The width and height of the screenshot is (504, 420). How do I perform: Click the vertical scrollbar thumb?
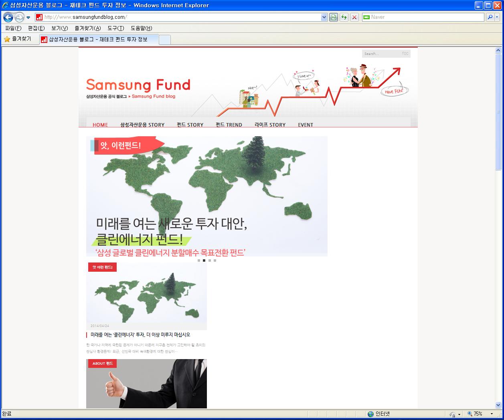pyautogui.click(x=498, y=112)
